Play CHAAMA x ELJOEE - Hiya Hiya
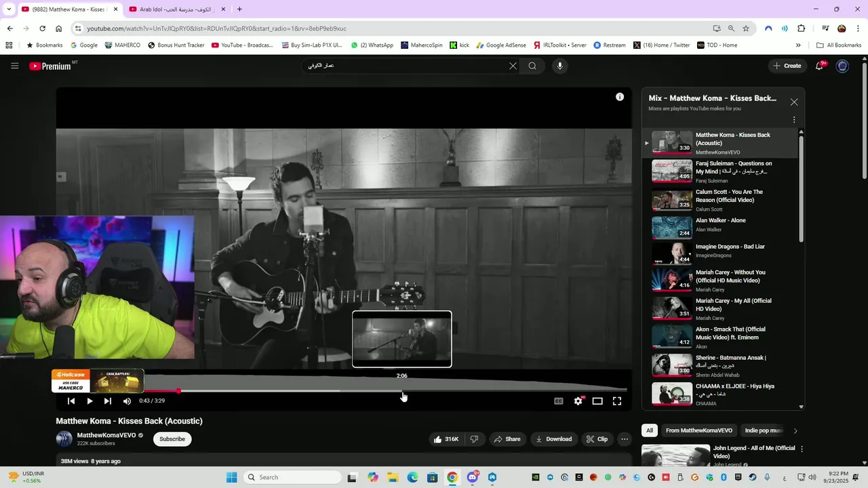Viewport: 868px width, 488px height. point(722,394)
